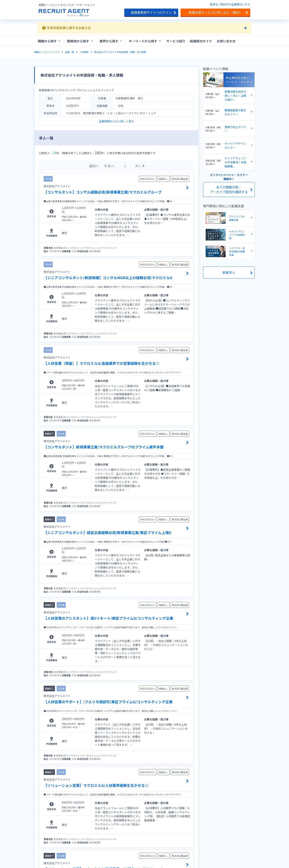Click arrow icon on プライム案件多数 job card
The width and height of the screenshot is (289, 868).
click(187, 442)
